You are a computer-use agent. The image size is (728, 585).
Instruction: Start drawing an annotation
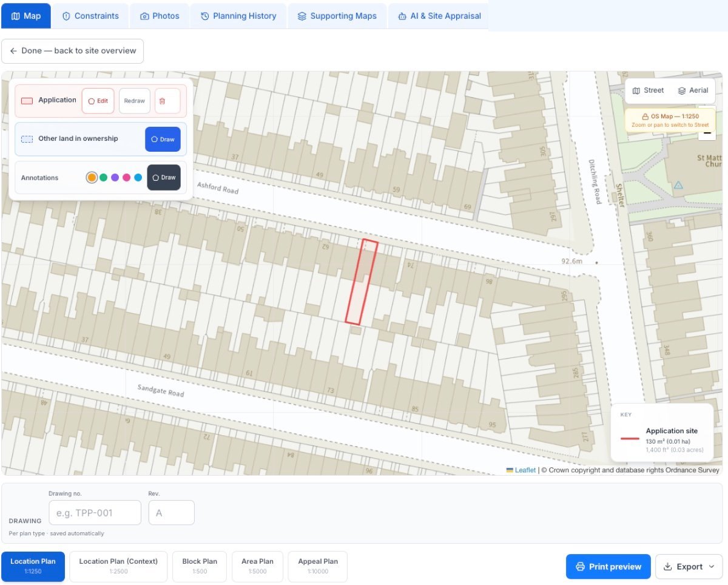pos(164,177)
